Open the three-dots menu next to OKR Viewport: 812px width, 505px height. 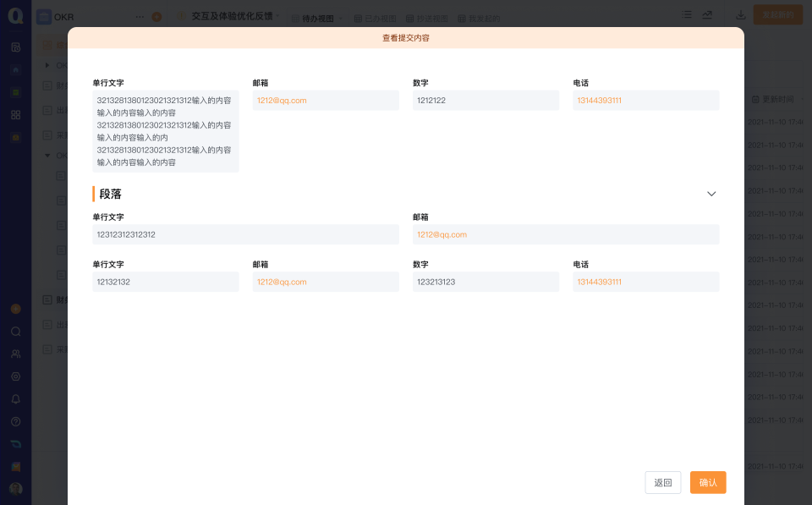point(140,17)
